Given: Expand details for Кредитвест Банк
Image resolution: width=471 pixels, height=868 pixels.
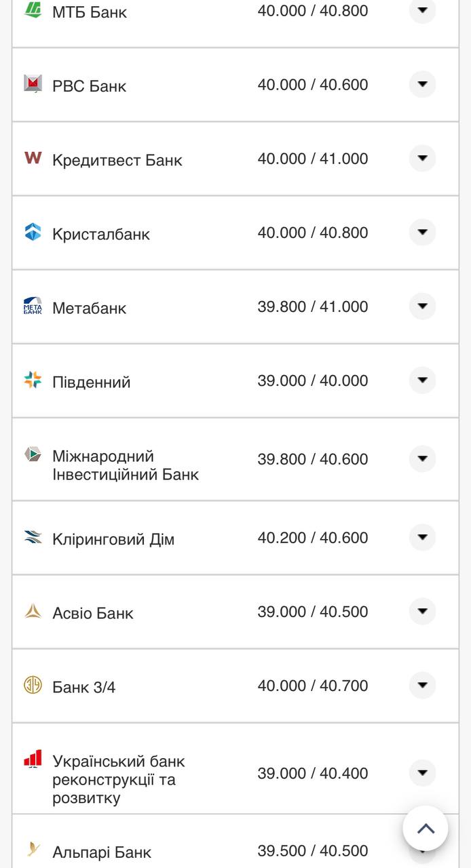Looking at the screenshot, I should pyautogui.click(x=422, y=158).
